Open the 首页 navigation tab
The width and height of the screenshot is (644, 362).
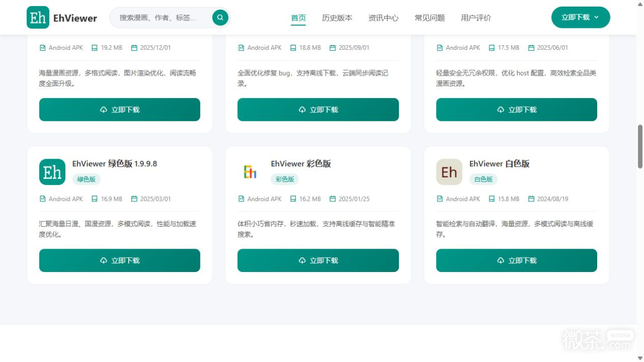coord(298,18)
